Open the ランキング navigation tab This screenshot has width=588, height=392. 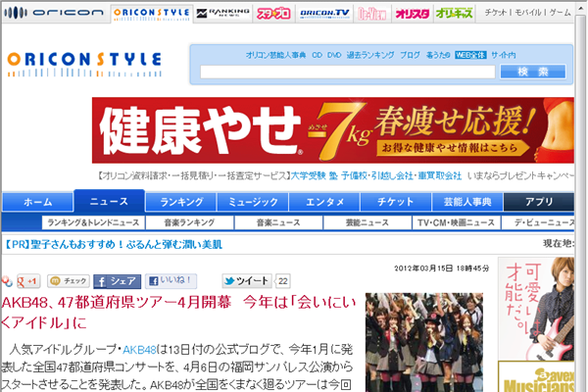[x=181, y=202]
